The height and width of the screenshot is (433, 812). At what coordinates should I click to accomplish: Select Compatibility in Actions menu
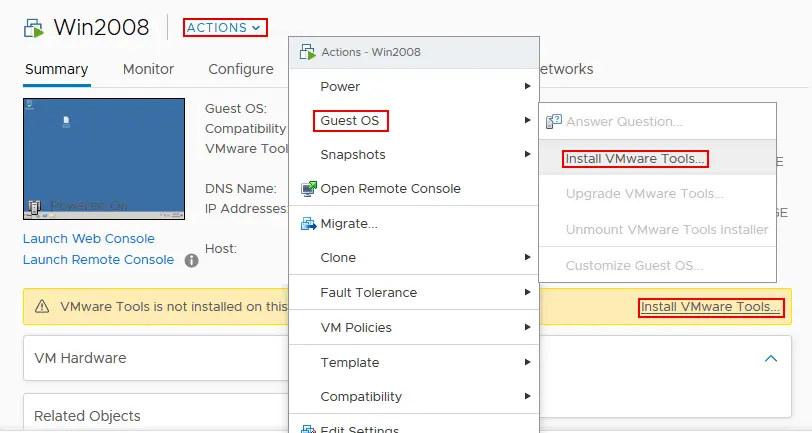414,397
